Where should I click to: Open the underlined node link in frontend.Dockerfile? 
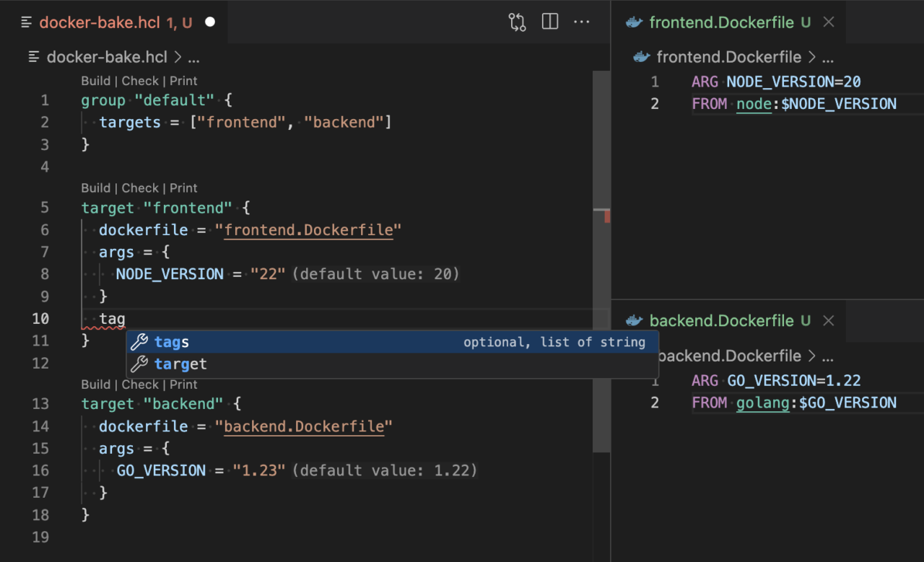click(x=754, y=104)
